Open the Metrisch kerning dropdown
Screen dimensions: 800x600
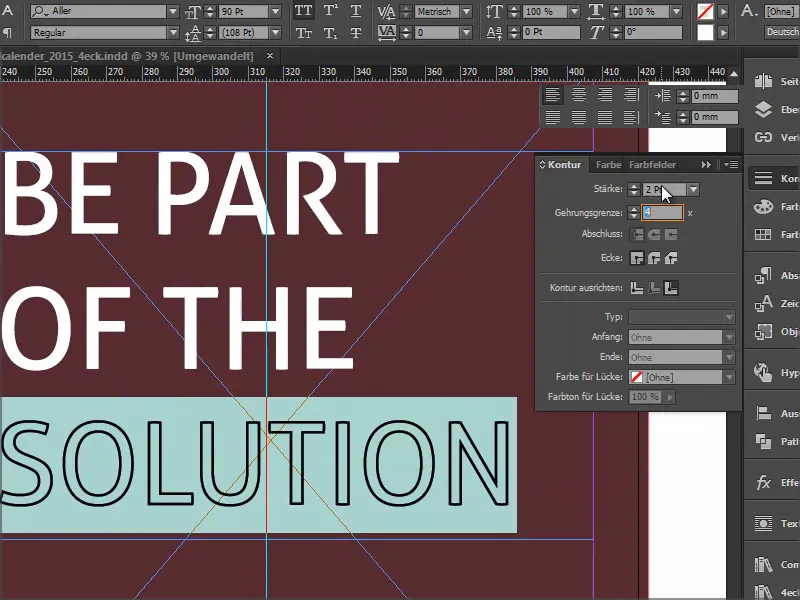[x=466, y=11]
